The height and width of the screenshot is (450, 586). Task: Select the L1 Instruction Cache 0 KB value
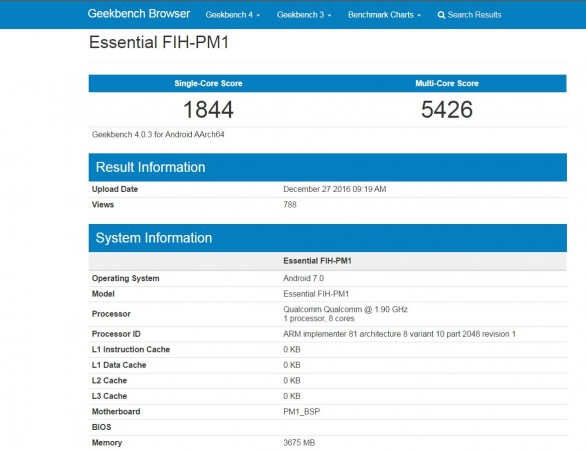point(292,350)
